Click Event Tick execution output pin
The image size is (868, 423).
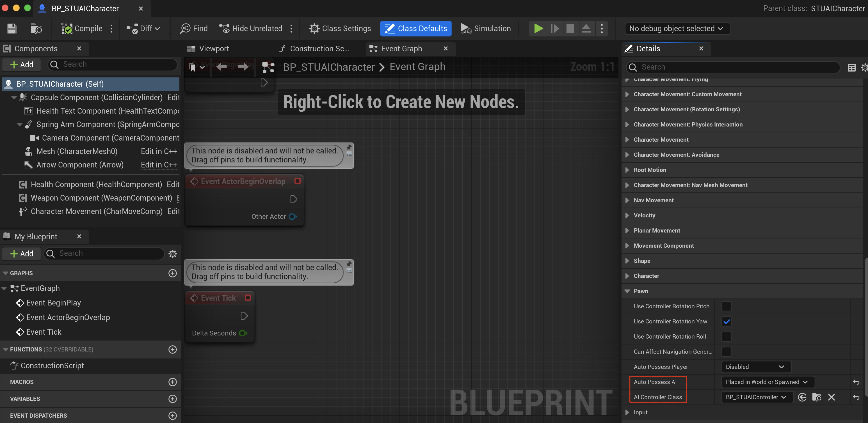click(244, 316)
